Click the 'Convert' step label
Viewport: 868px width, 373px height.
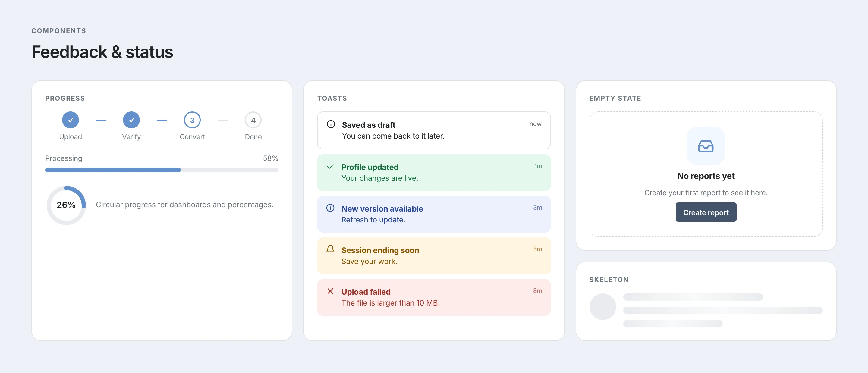click(192, 137)
